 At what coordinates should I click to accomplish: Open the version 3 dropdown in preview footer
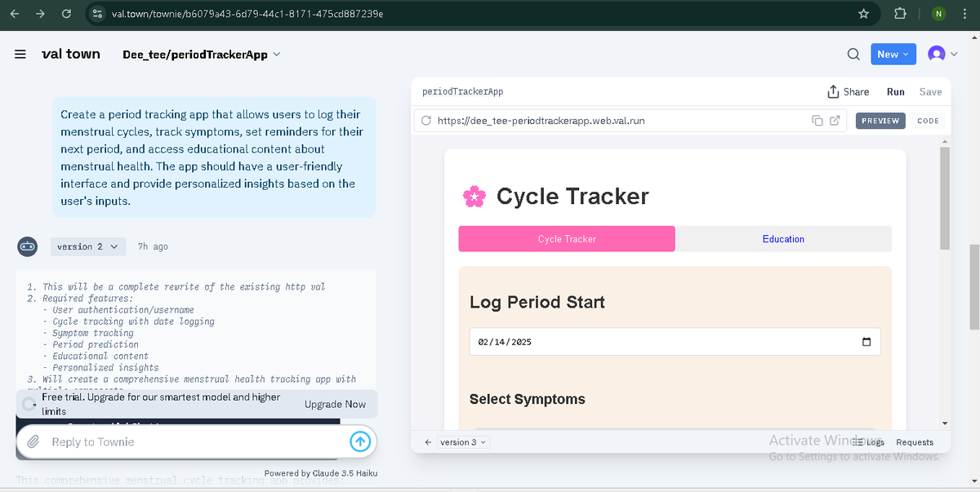[463, 442]
